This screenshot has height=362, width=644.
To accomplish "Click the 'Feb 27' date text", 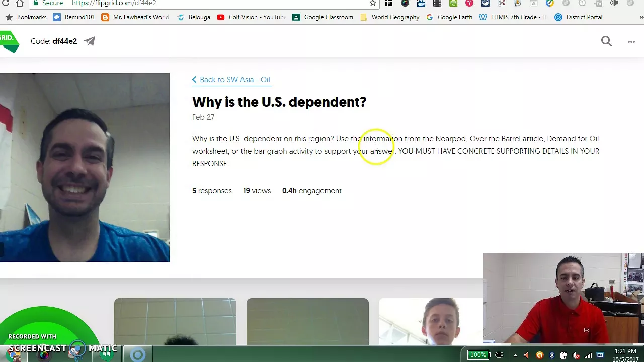I will (203, 117).
